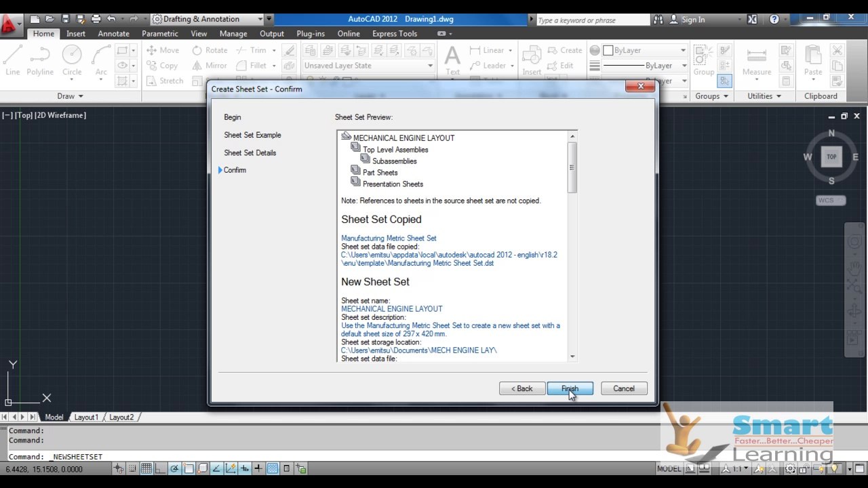Select the Rotate tool
The width and height of the screenshot is (868, 488).
point(210,50)
